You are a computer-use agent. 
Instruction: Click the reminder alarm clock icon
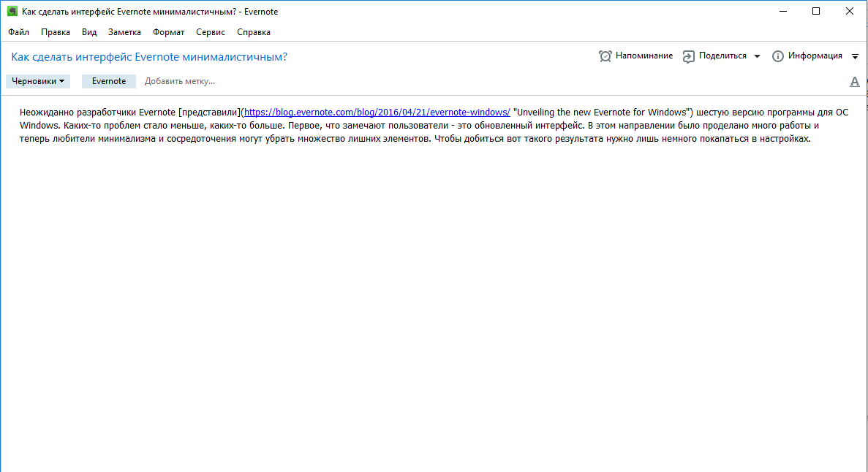[605, 56]
